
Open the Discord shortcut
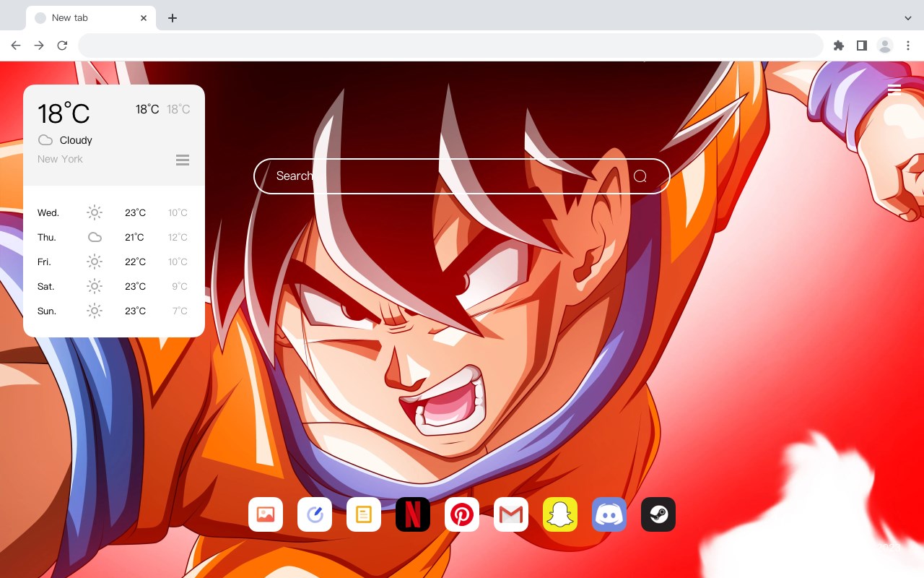point(609,514)
